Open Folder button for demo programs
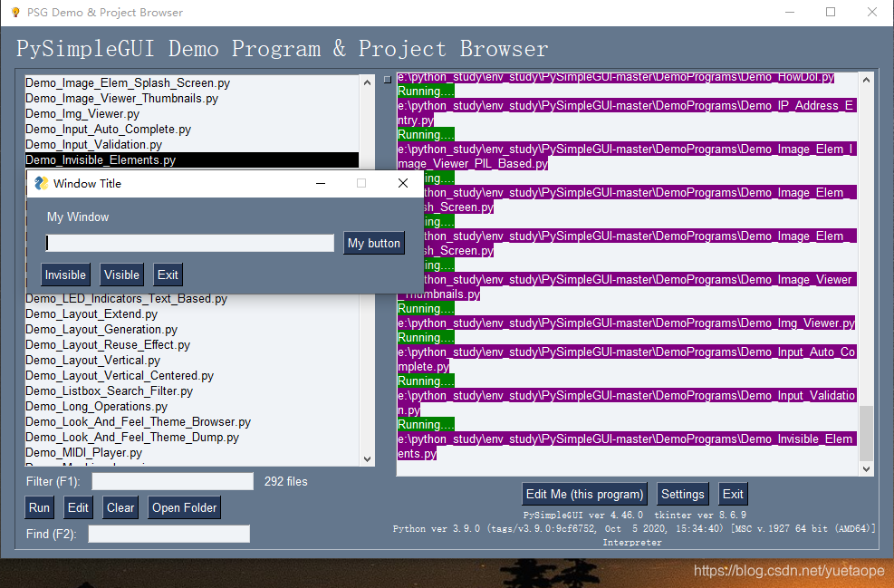The image size is (894, 588). tap(184, 507)
